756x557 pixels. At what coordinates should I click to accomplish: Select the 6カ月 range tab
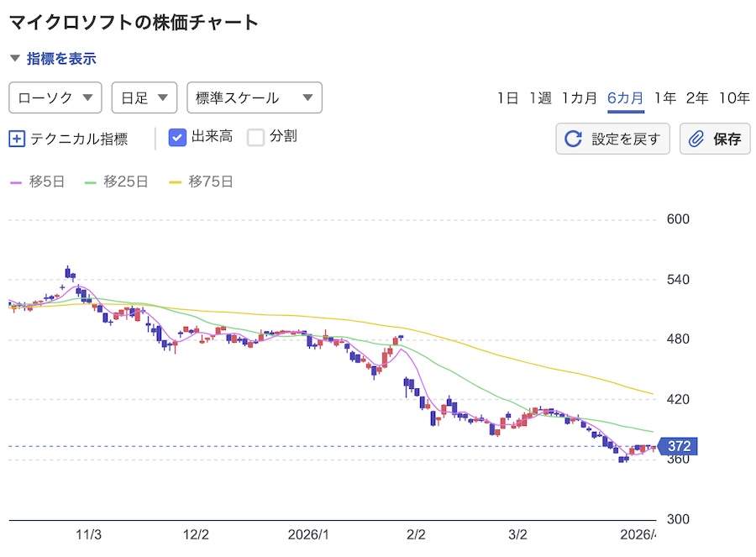(626, 98)
